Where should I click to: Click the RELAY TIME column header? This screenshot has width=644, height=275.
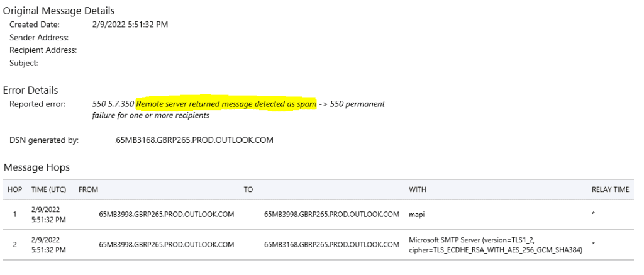coord(610,189)
